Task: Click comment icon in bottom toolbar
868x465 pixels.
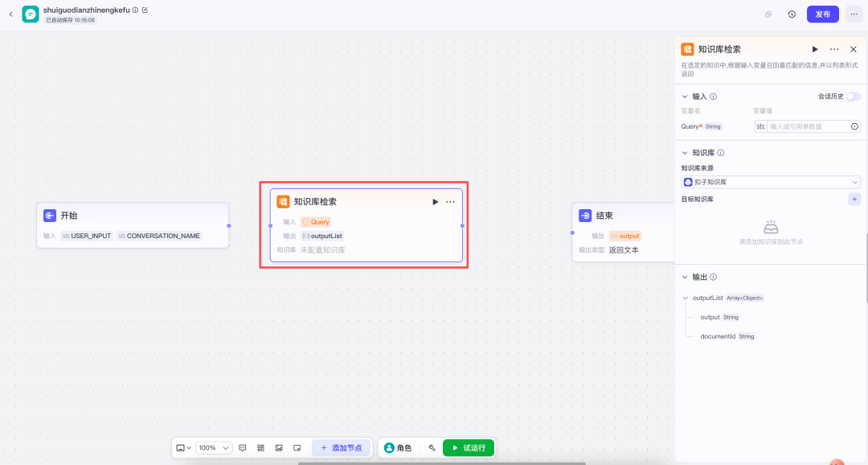Action: (243, 448)
